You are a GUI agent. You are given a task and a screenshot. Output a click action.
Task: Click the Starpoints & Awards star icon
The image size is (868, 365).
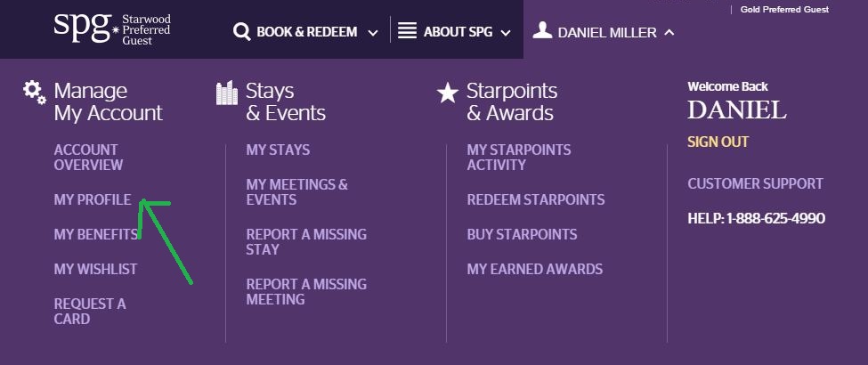(x=448, y=93)
